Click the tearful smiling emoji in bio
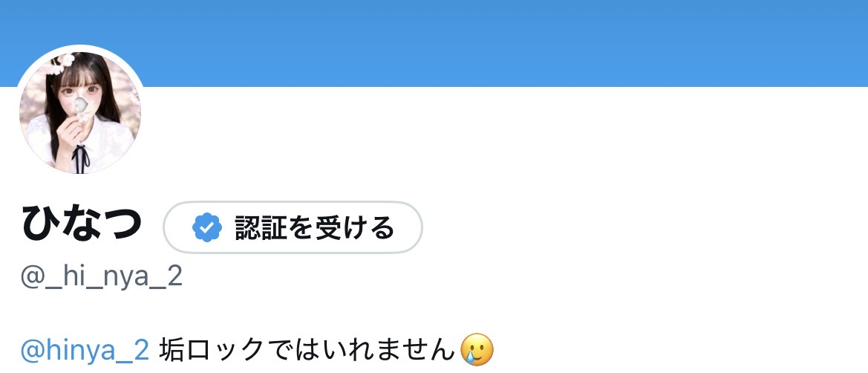 coord(477,350)
